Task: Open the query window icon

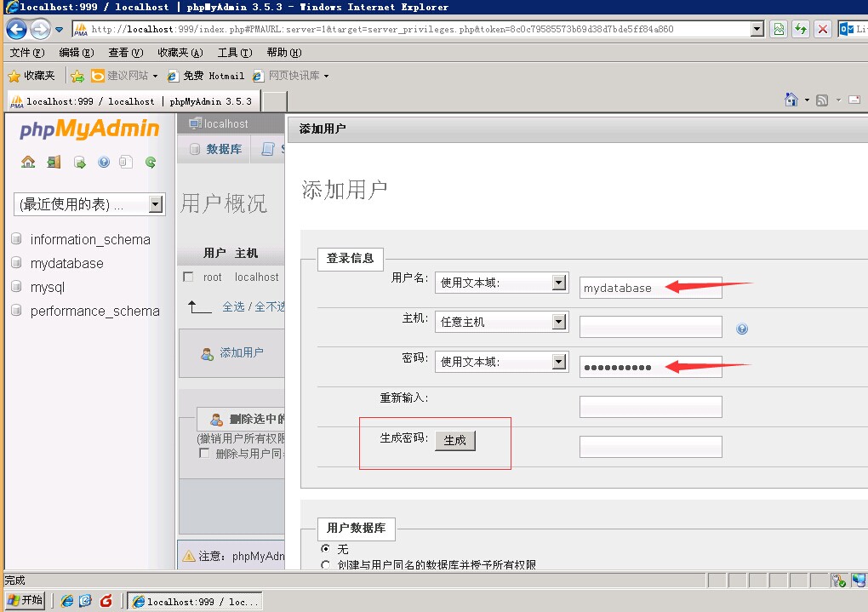Action: pos(79,162)
